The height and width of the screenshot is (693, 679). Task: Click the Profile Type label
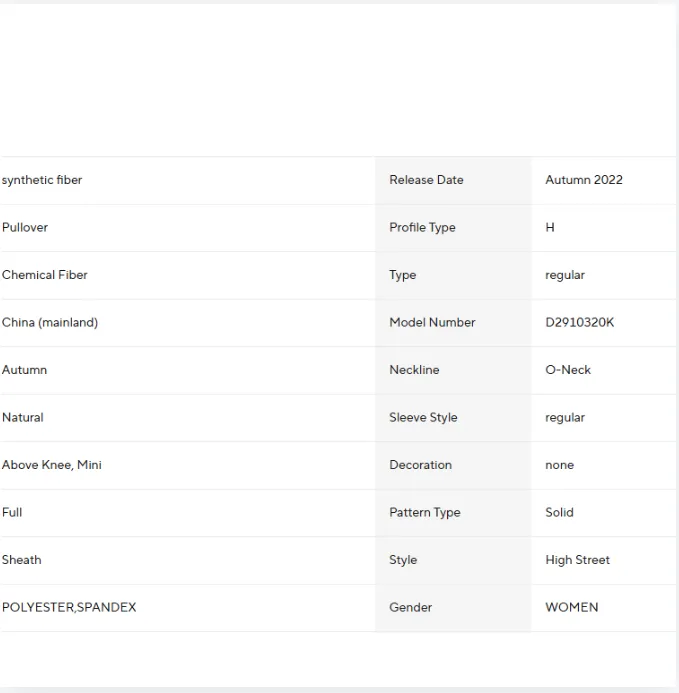click(422, 228)
